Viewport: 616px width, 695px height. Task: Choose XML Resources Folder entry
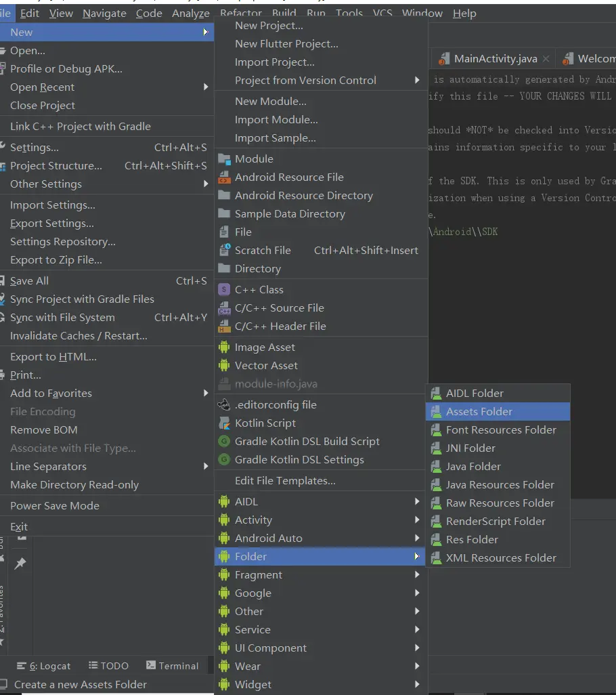tap(498, 558)
